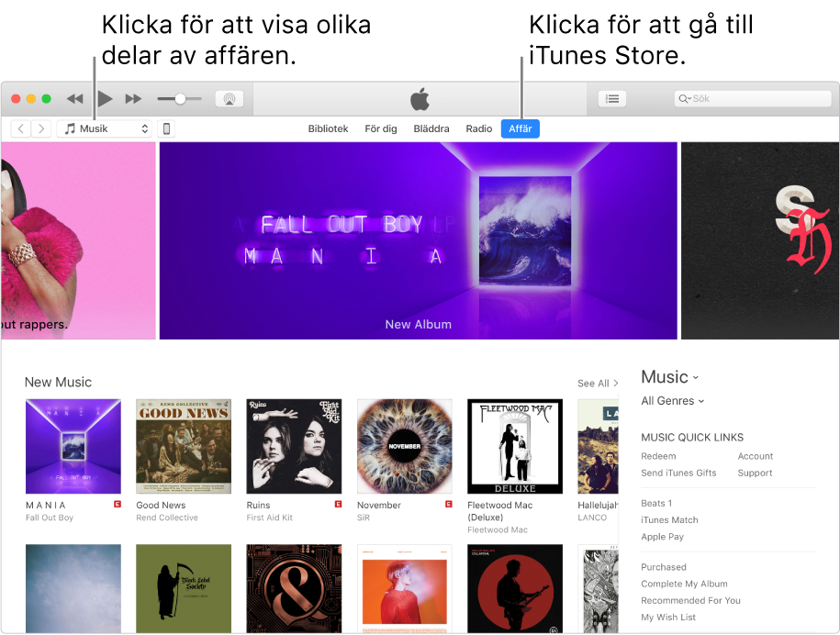The width and height of the screenshot is (840, 635).
Task: Click the Fall Out Boy artist name
Action: [50, 518]
